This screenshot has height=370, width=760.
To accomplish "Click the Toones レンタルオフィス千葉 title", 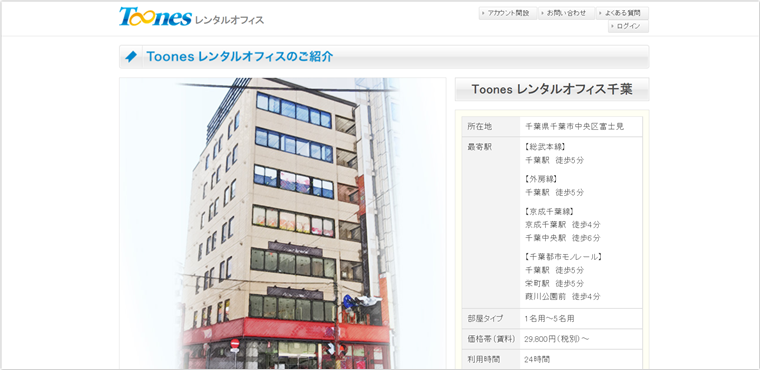I will [x=552, y=90].
